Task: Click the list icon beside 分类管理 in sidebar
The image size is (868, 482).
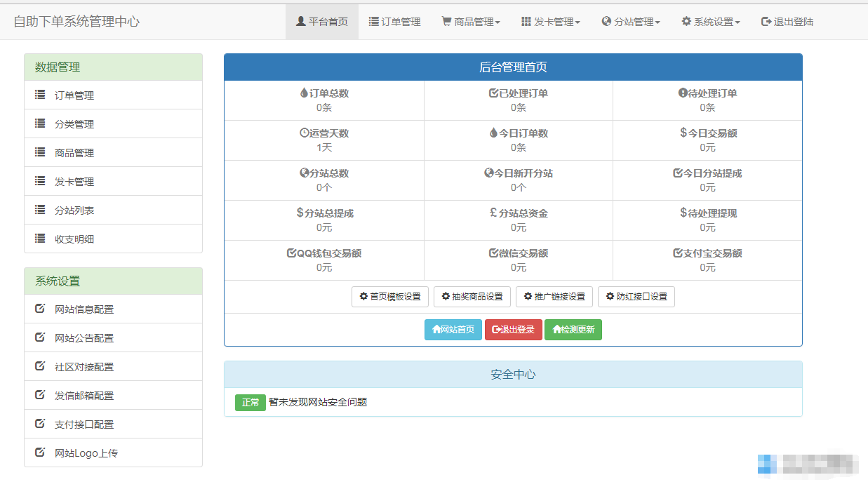Action: [x=40, y=123]
